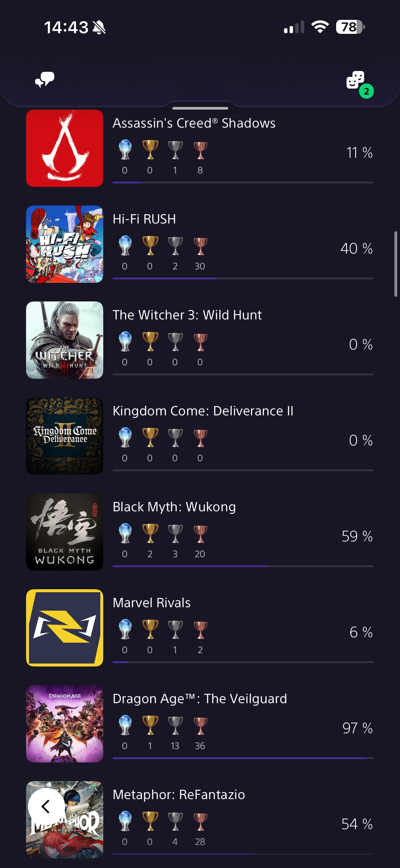Viewport: 400px width, 868px height.
Task: Select the Black Myth: Wukong cover art
Action: [x=64, y=532]
